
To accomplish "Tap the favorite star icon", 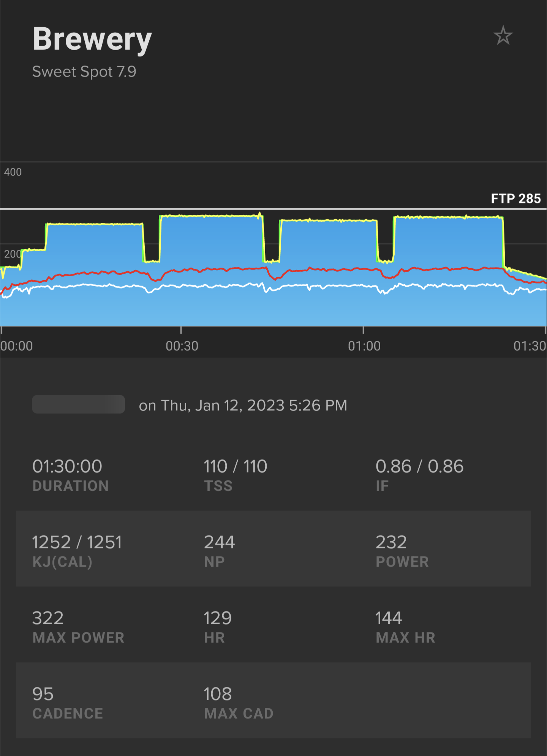I will pyautogui.click(x=503, y=36).
